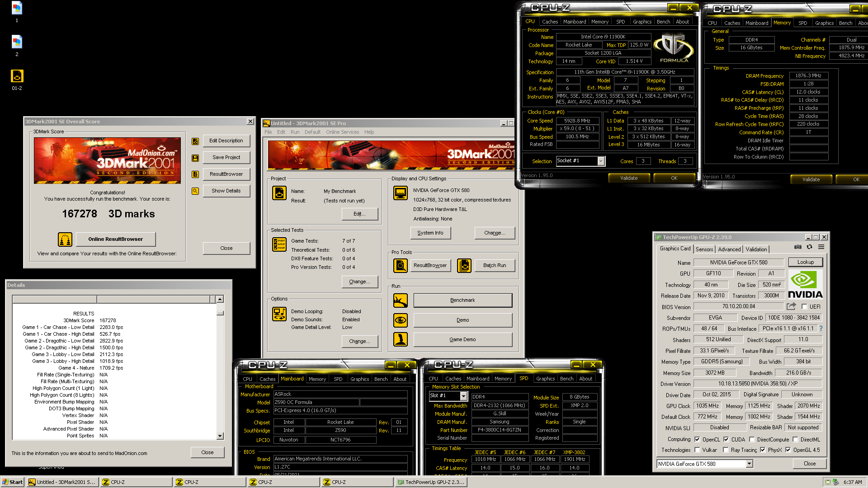Click the Start button on taskbar
868x488 pixels.
pyautogui.click(x=12, y=482)
